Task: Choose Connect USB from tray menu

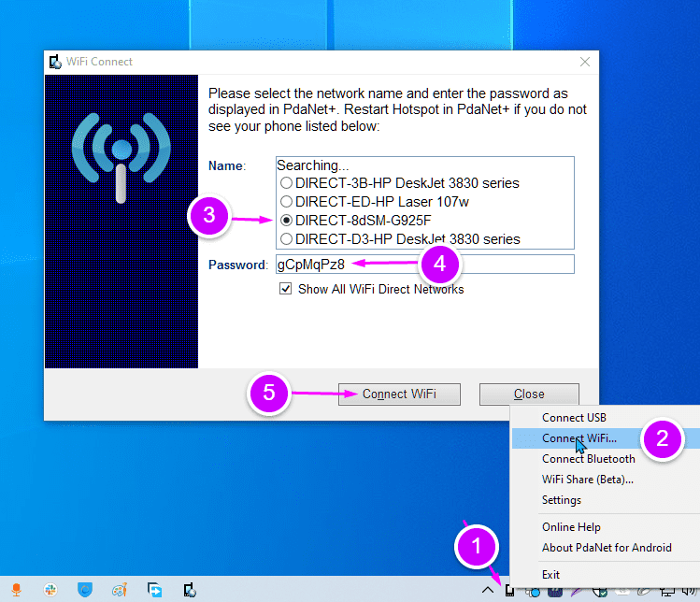Action: coord(605,418)
